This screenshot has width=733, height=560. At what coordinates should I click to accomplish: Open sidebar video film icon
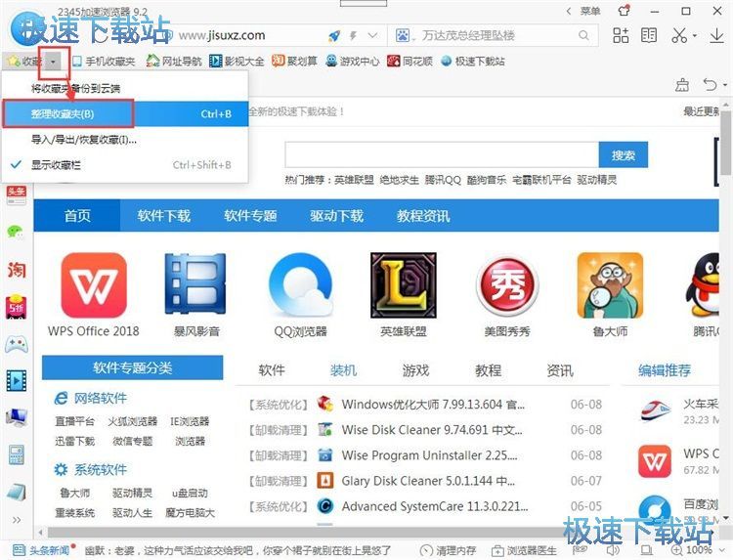17,380
